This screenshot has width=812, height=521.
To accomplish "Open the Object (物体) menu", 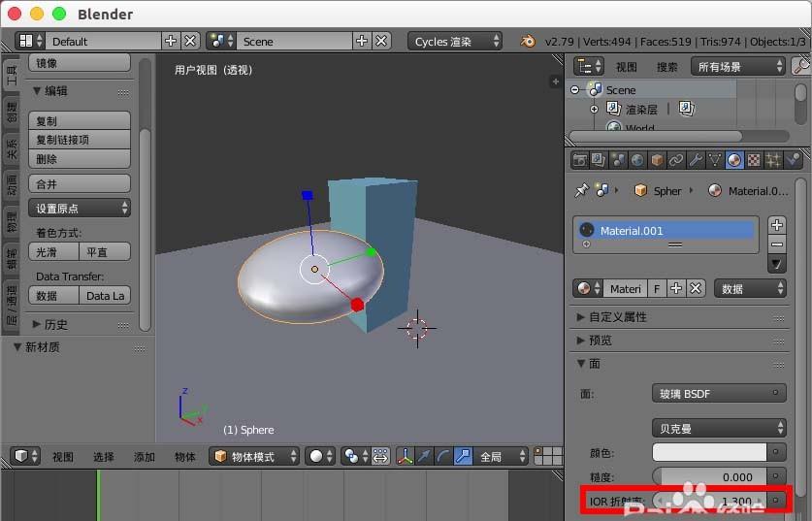I will click(185, 457).
